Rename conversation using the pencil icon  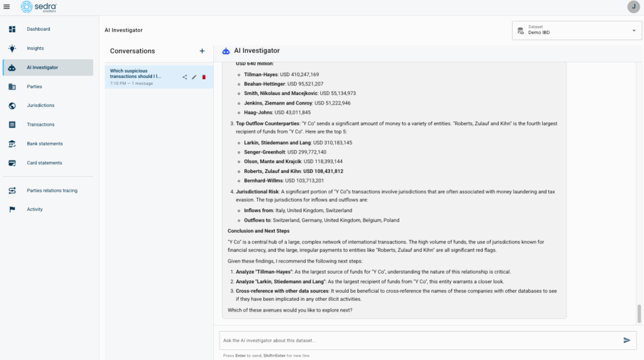coord(194,77)
